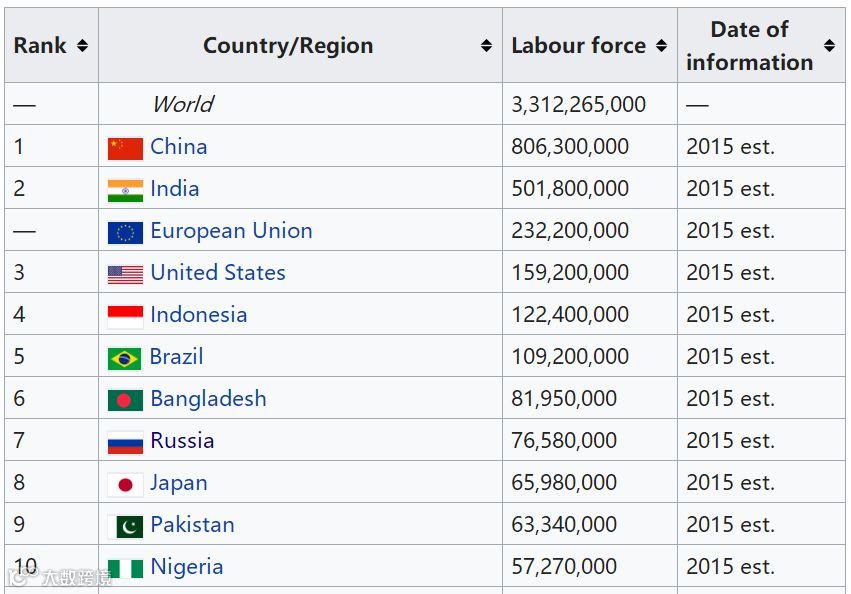Viewport: 851px width, 594px height.
Task: Click the European Union flag icon
Action: pyautogui.click(x=125, y=232)
